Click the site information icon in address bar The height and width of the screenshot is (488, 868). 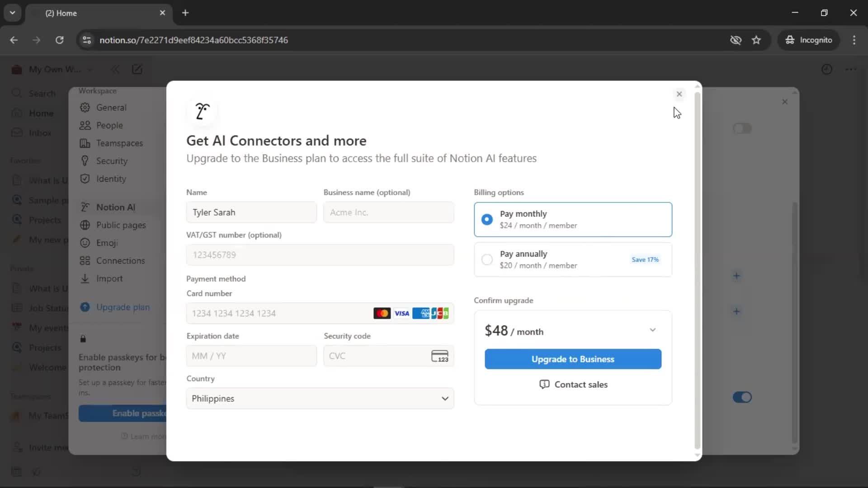pyautogui.click(x=87, y=40)
